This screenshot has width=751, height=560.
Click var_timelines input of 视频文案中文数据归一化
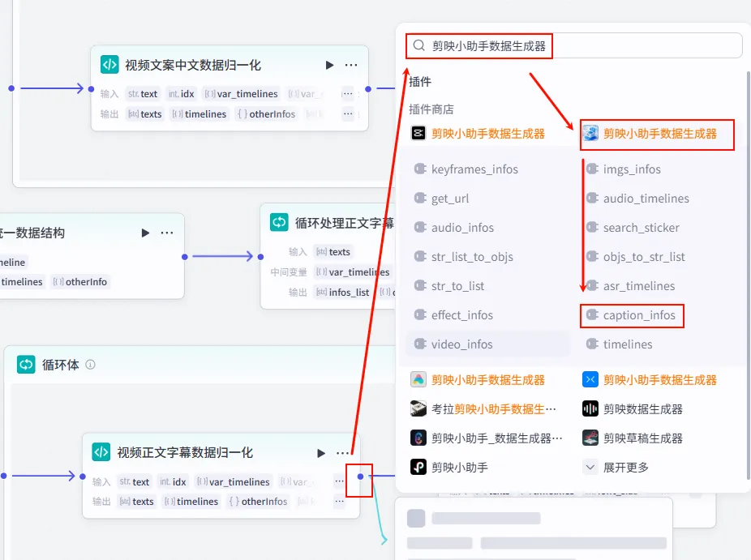242,94
